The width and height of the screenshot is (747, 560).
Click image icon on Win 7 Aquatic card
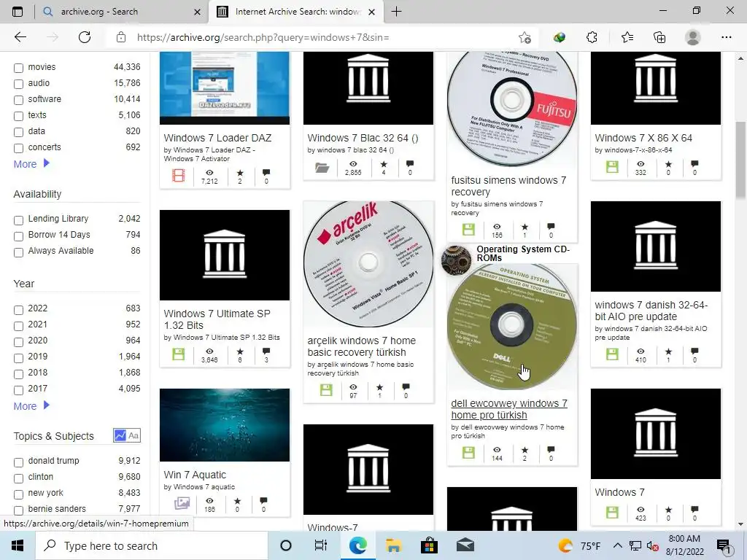point(182,503)
